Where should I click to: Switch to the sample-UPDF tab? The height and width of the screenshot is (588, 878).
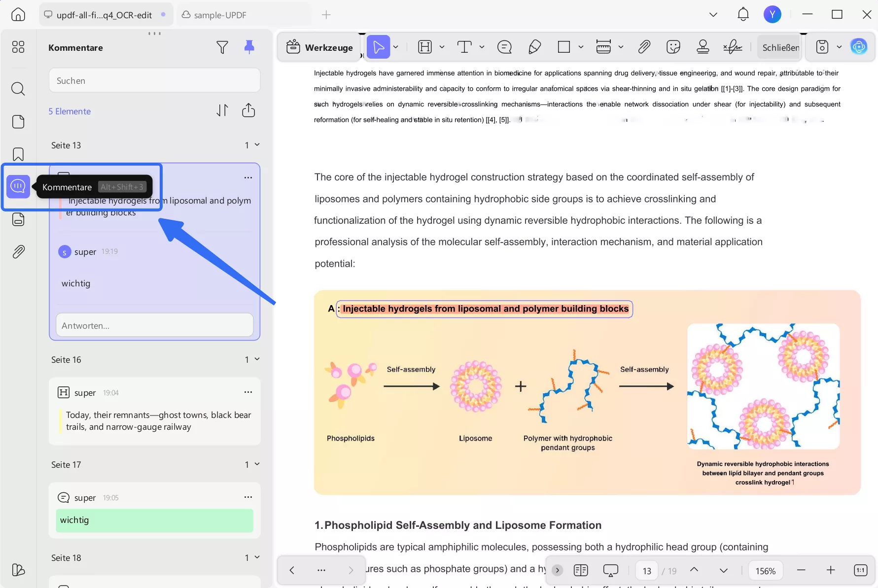point(244,15)
